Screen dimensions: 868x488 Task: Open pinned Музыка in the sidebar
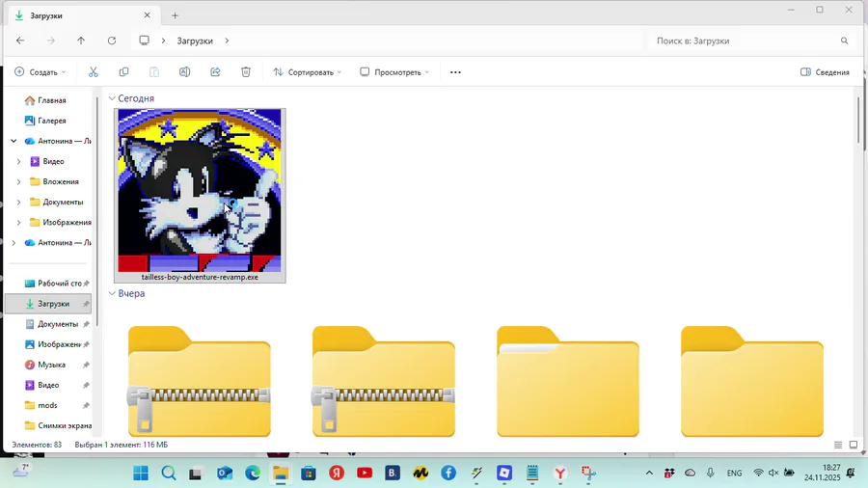point(49,365)
